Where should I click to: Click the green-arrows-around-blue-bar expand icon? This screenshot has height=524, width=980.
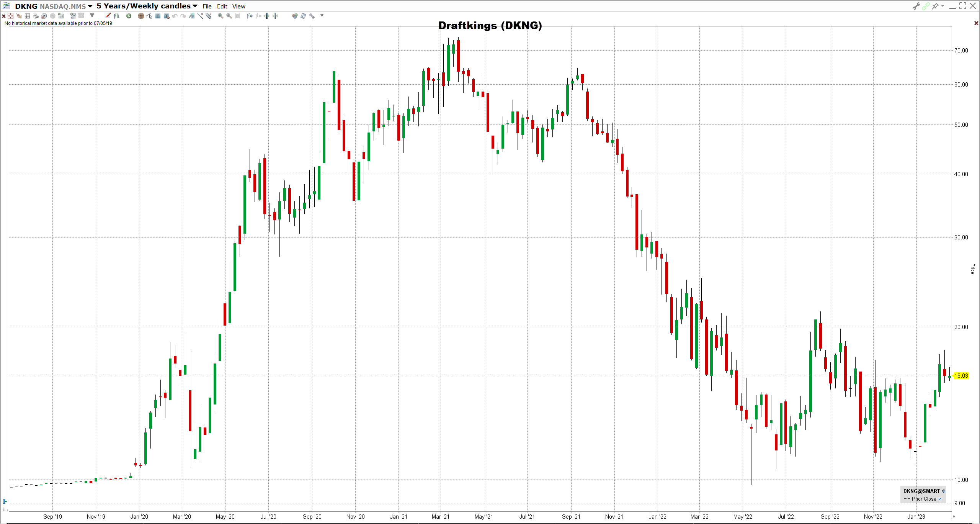267,16
